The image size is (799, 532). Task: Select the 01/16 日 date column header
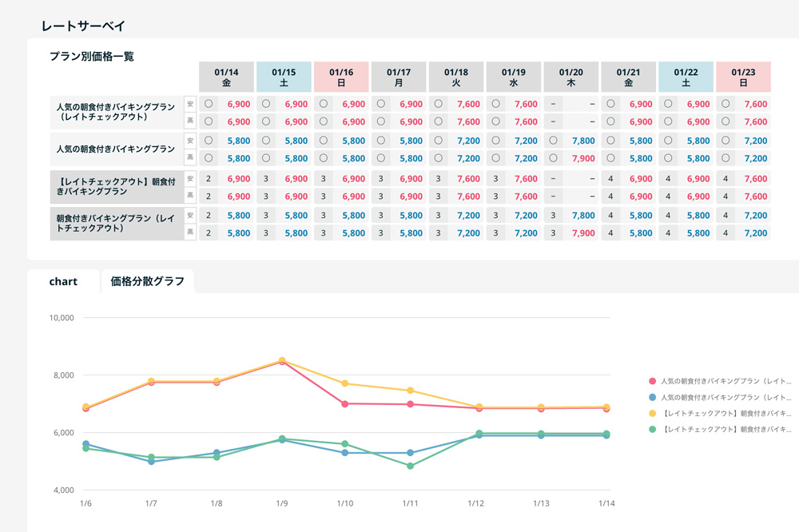[341, 77]
